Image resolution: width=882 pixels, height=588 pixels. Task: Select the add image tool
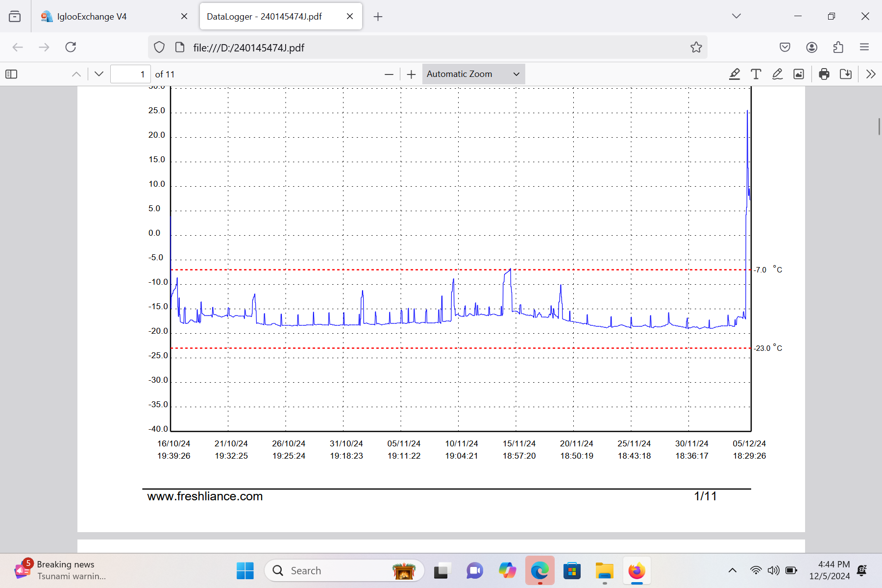coord(799,74)
